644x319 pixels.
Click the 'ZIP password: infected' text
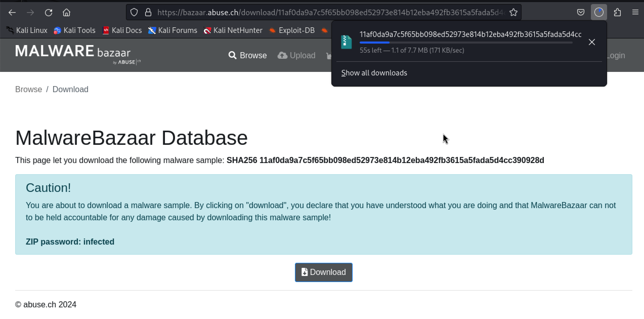coord(70,242)
